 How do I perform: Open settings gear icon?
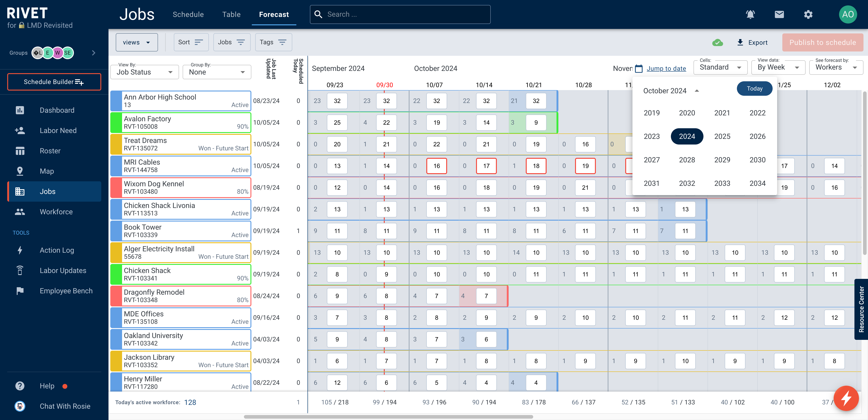808,14
